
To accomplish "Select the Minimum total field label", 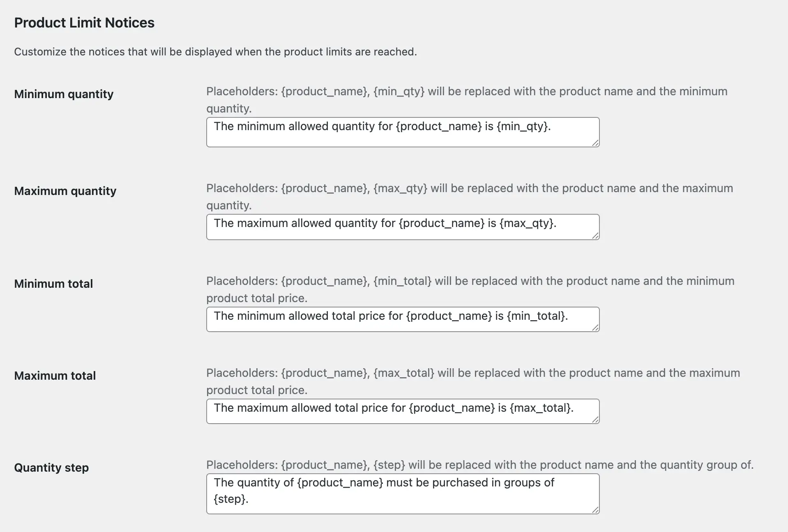I will [53, 283].
